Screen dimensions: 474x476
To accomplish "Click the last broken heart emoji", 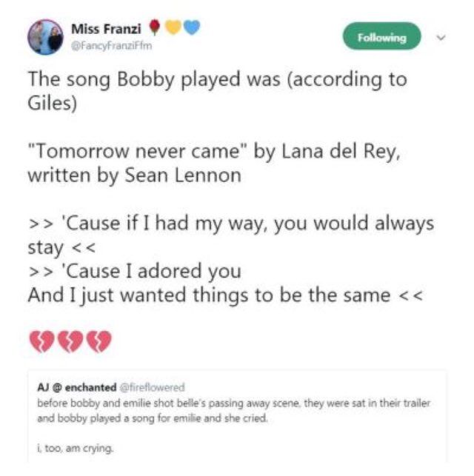I will point(99,342).
